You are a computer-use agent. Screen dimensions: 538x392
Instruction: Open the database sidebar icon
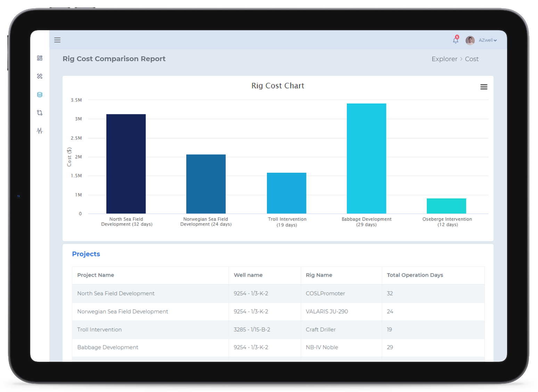40,95
